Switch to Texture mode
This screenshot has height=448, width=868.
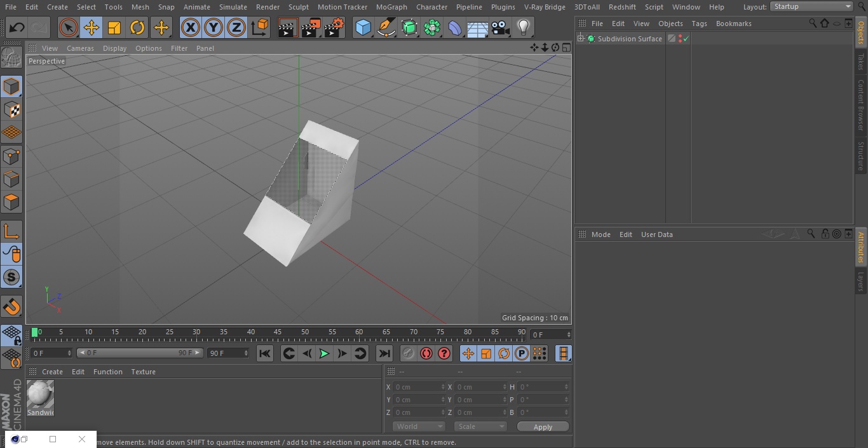click(x=11, y=109)
